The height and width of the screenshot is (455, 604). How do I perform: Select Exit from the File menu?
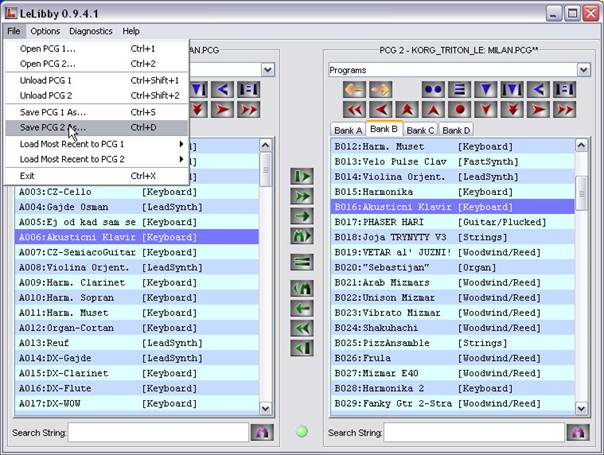point(96,176)
